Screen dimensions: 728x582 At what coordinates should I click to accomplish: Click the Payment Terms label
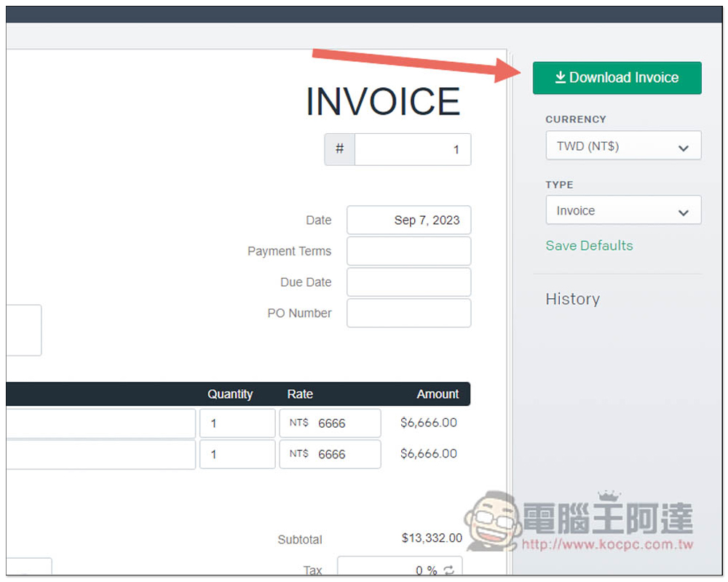pyautogui.click(x=289, y=251)
